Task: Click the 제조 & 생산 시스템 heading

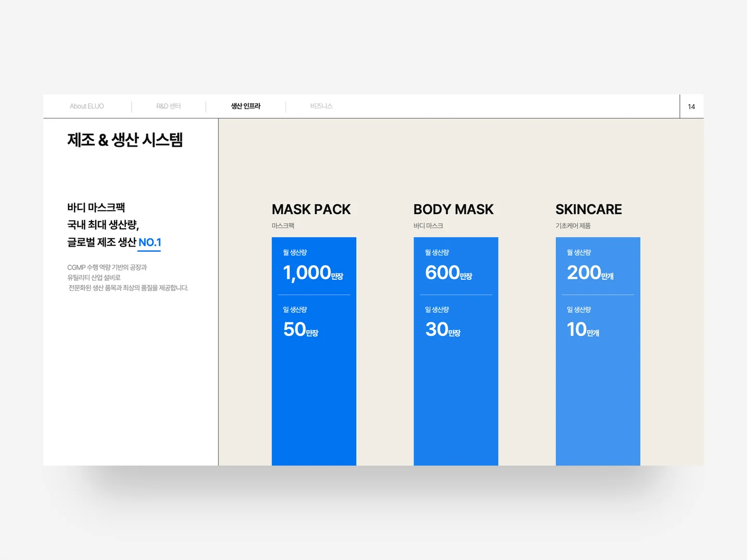Action: pos(125,140)
